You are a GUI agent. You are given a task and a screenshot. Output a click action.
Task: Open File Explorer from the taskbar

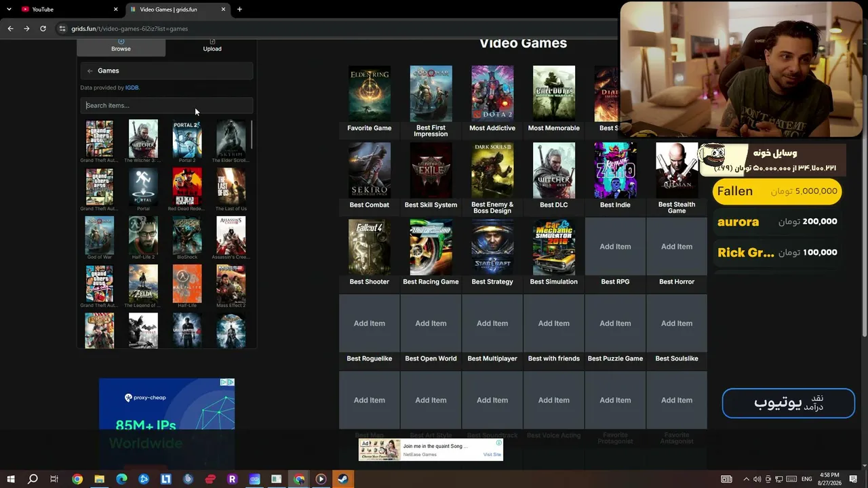point(99,479)
